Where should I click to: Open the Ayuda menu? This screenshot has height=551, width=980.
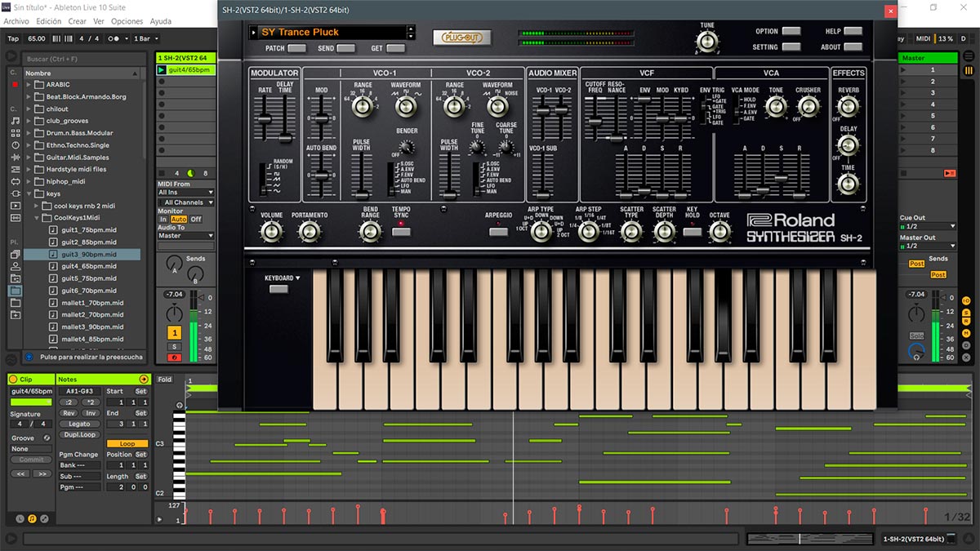pyautogui.click(x=161, y=21)
